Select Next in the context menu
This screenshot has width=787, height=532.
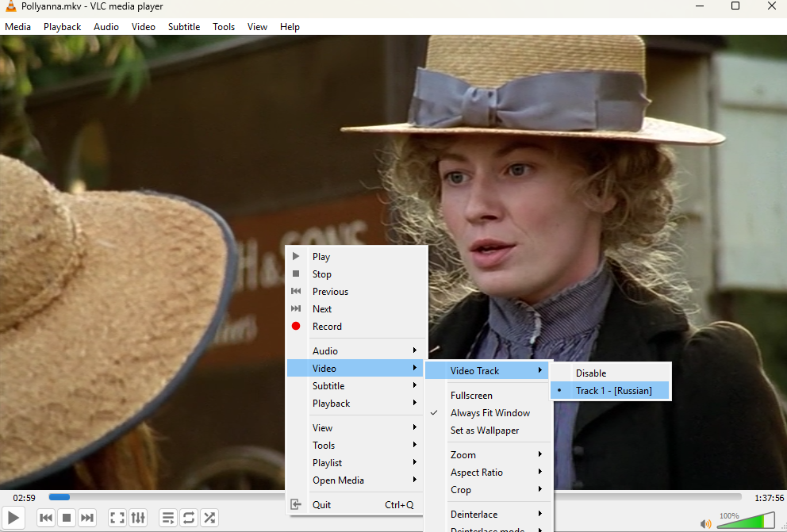[356, 309]
